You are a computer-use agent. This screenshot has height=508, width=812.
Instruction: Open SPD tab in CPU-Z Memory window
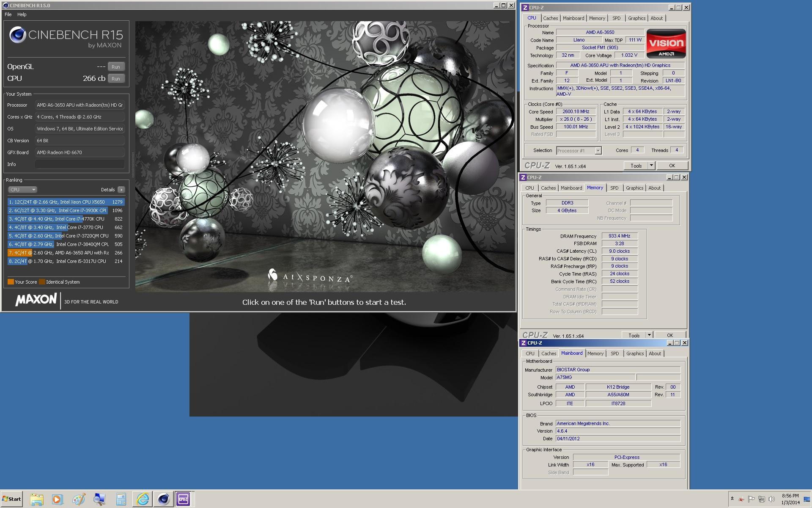pyautogui.click(x=614, y=188)
